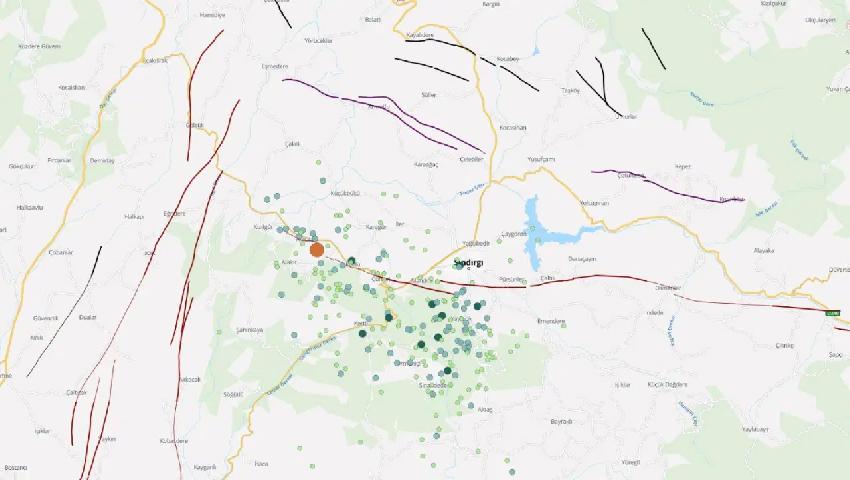
Task: Click the Çakıllı village label
Action: (x=292, y=144)
